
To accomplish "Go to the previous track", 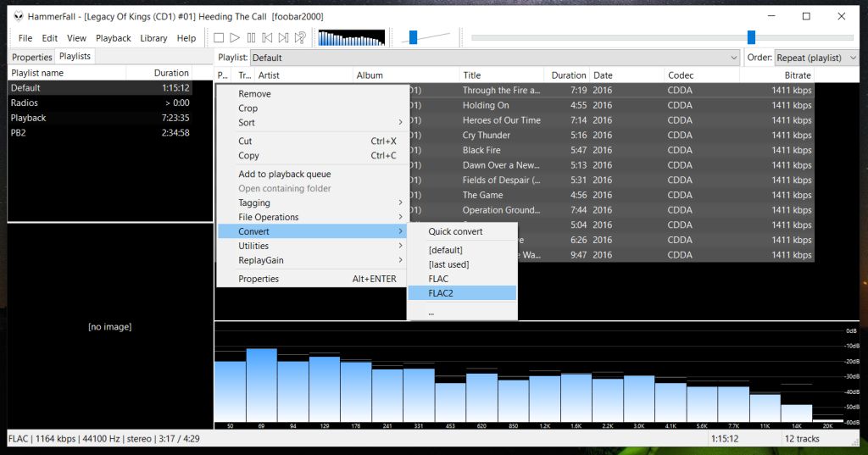I will [267, 37].
